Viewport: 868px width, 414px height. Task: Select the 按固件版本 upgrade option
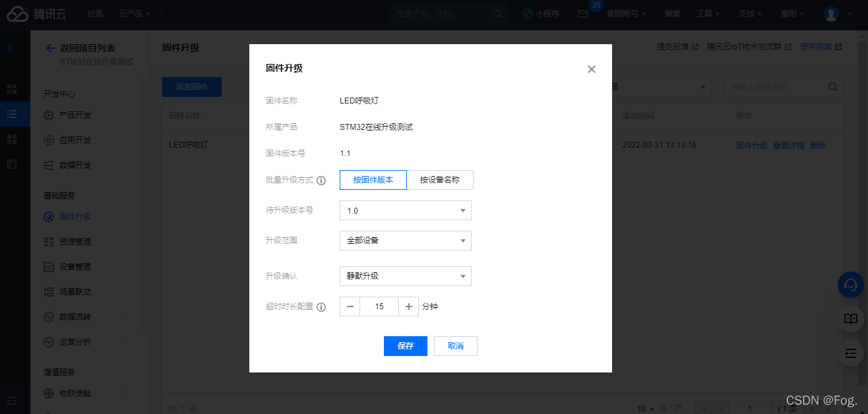(x=373, y=179)
